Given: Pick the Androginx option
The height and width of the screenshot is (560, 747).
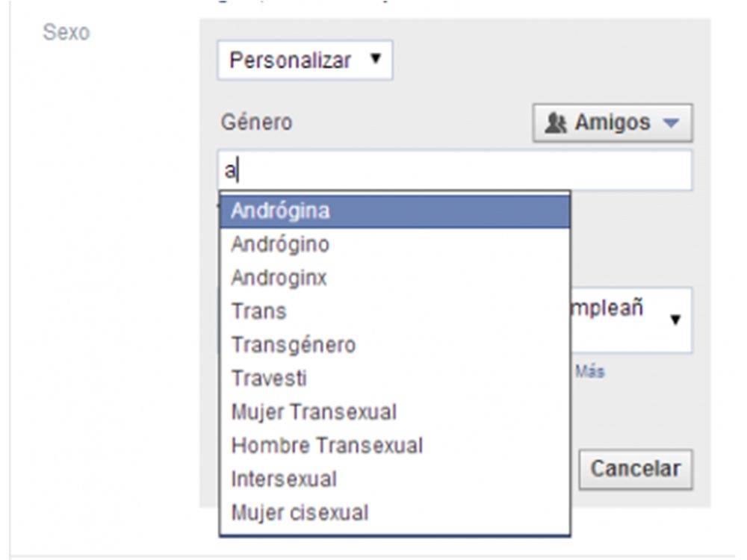Looking at the screenshot, I should click(395, 278).
